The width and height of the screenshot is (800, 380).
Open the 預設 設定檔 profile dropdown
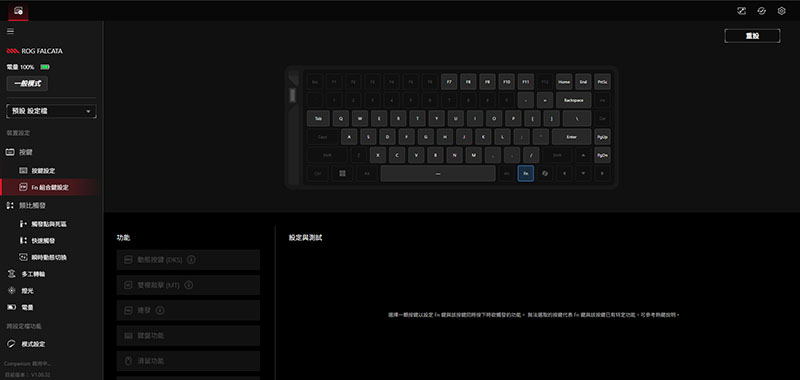[x=52, y=111]
